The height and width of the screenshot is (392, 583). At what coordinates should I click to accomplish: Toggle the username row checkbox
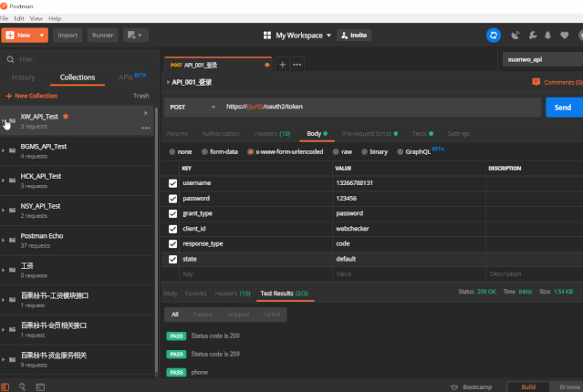(x=172, y=183)
